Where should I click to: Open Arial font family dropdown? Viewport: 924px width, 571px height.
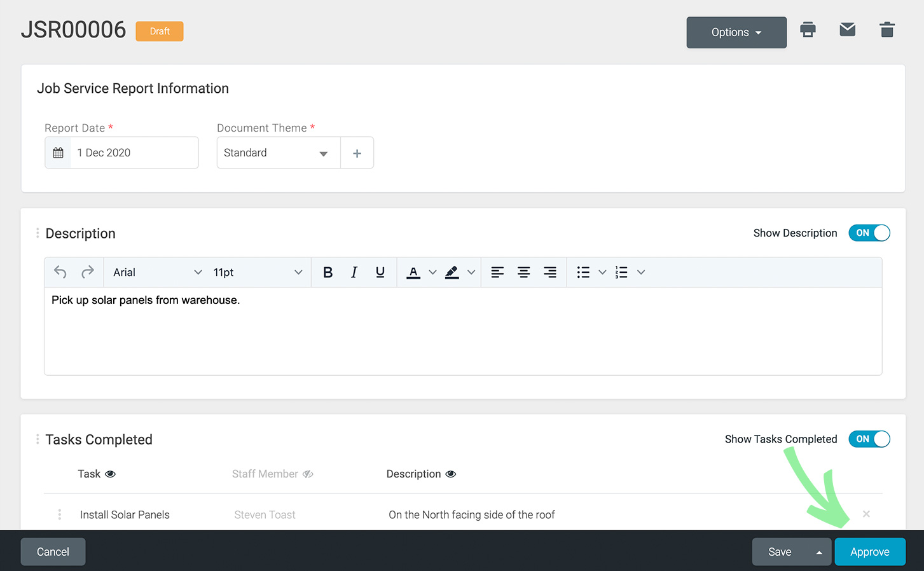[x=157, y=272]
